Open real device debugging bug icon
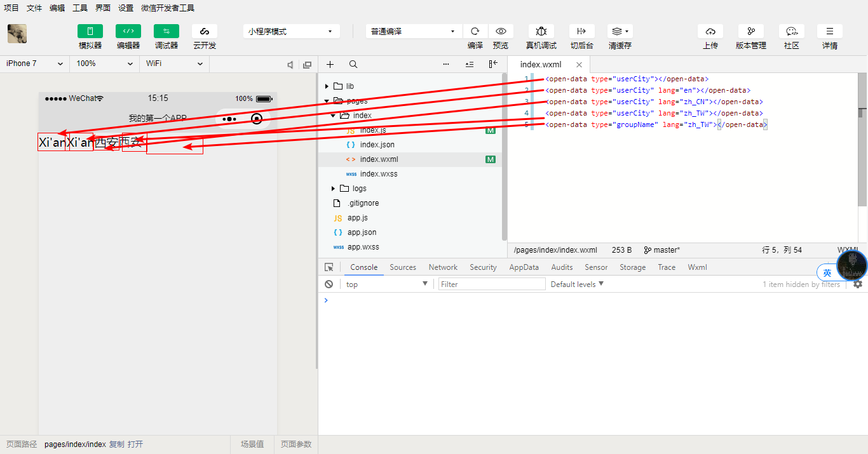The height and width of the screenshot is (454, 868). [541, 31]
